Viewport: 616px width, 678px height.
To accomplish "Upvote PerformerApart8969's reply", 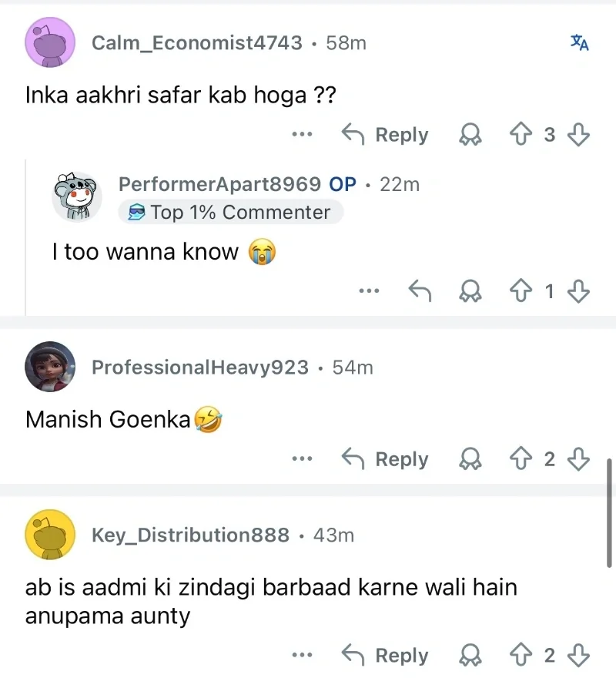I will click(x=521, y=291).
